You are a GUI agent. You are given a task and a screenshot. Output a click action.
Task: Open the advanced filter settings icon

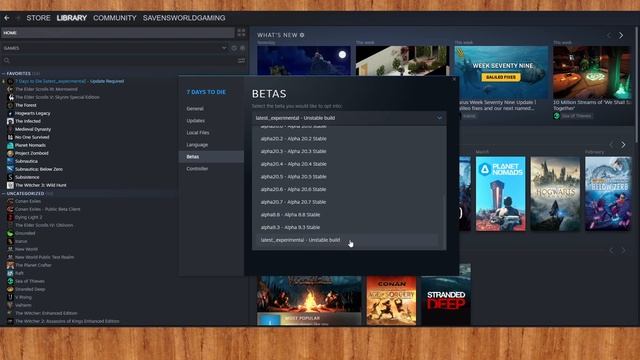coord(241,60)
